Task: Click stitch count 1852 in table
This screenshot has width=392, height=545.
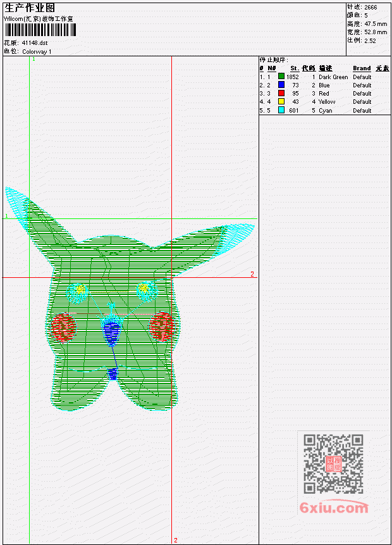Action: pyautogui.click(x=292, y=77)
